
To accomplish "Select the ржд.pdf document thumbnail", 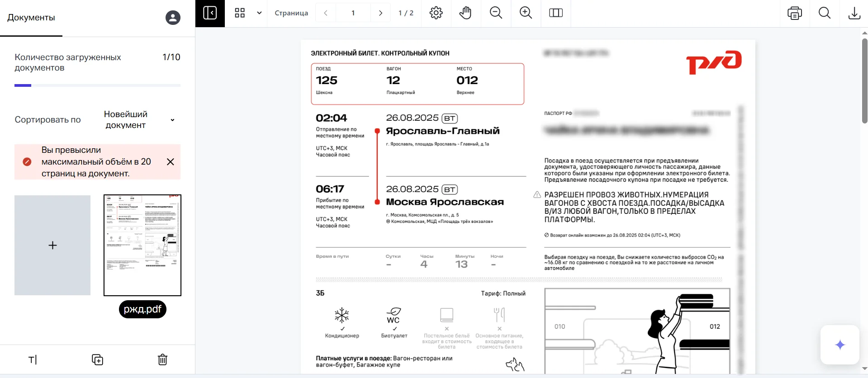I will 142,245.
